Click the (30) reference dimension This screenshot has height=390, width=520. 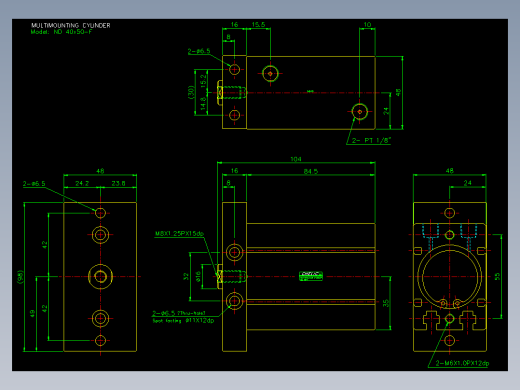tap(191, 92)
